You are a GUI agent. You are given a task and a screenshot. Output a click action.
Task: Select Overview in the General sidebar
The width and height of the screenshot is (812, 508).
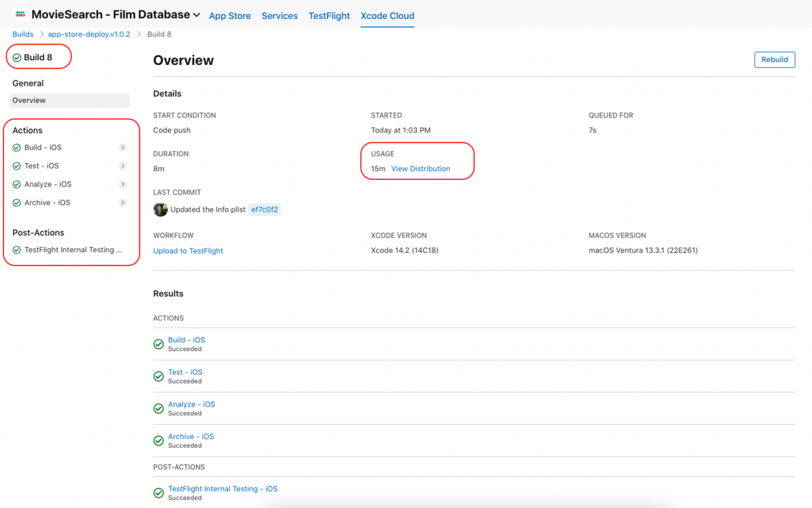(70, 100)
